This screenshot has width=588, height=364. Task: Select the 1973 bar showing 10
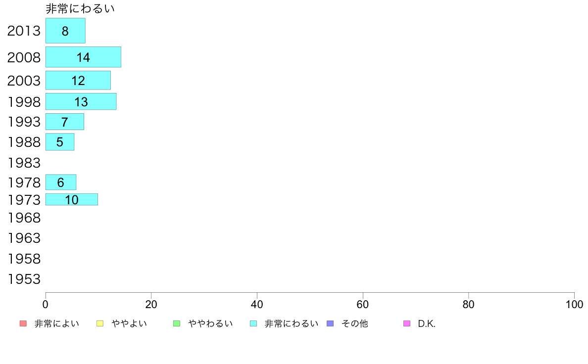point(72,199)
